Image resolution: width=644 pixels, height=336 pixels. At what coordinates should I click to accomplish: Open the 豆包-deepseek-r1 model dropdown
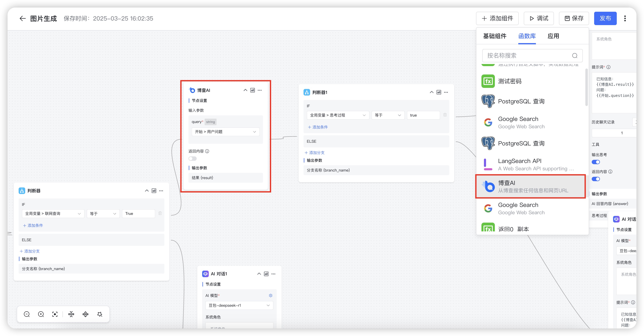(x=239, y=305)
